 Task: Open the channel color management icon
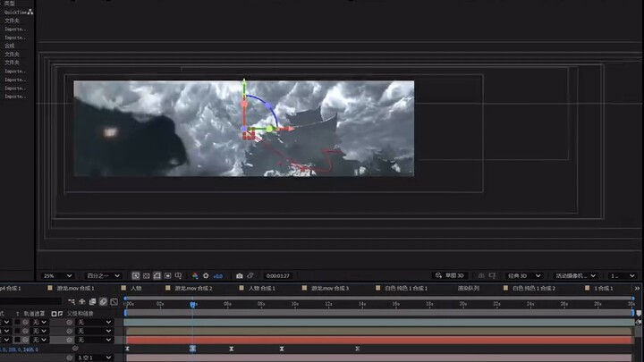click(195, 276)
